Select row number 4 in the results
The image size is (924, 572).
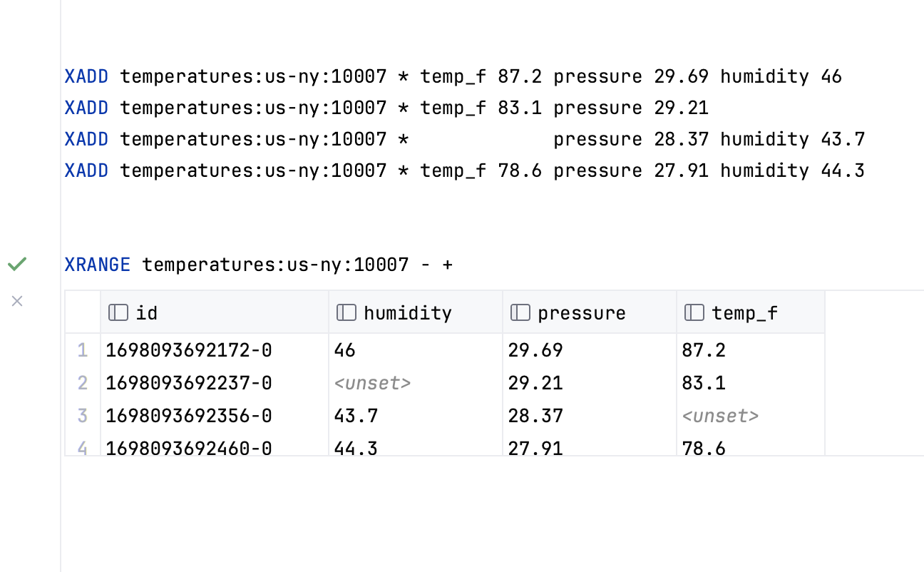pos(82,448)
